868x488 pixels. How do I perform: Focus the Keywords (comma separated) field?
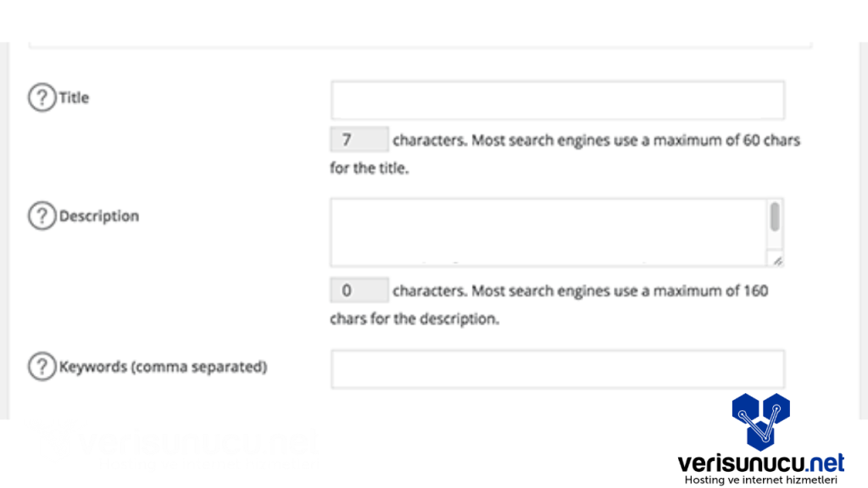tap(557, 369)
